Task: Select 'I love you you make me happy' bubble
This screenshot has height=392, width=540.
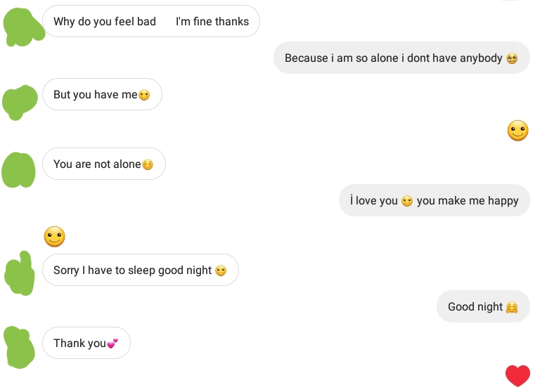Action: click(435, 200)
